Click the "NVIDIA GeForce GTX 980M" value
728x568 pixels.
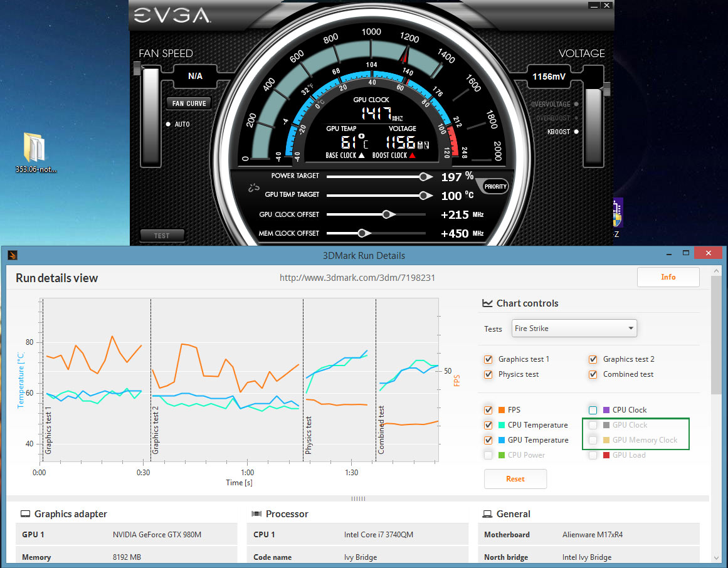157,535
